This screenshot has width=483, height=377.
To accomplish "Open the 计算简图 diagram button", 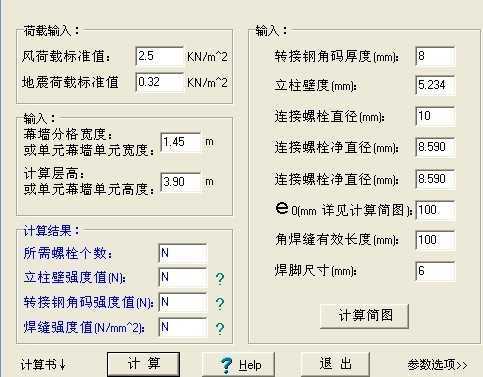I will click(x=364, y=316).
